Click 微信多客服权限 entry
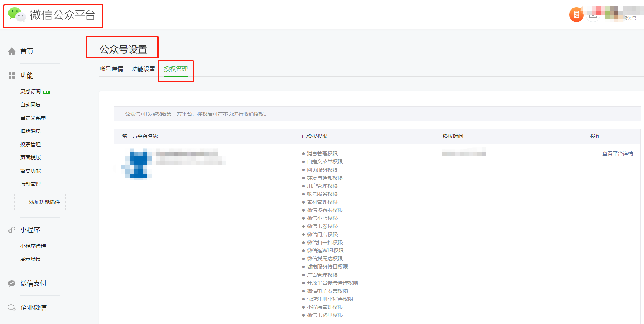644x324 pixels. [x=325, y=210]
